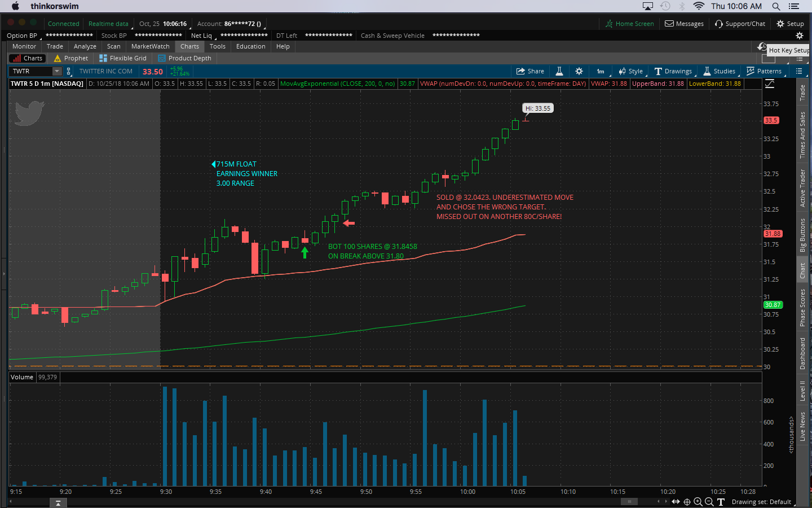The height and width of the screenshot is (508, 812).
Task: Open Setup menu
Action: (x=791, y=24)
